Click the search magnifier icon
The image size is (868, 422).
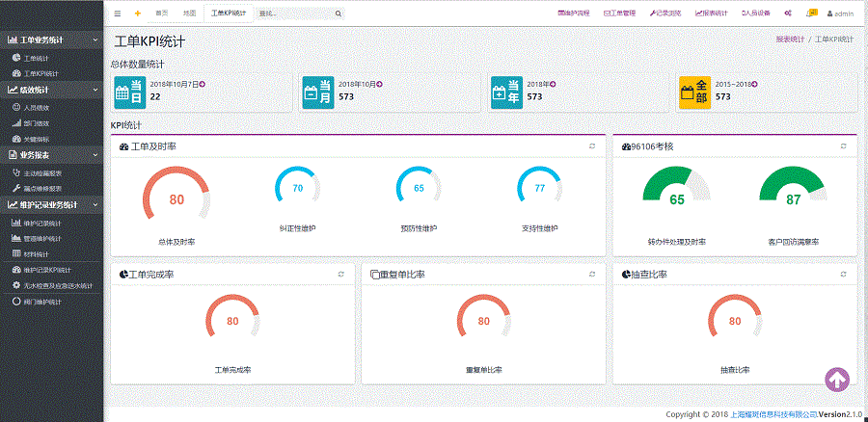(338, 13)
